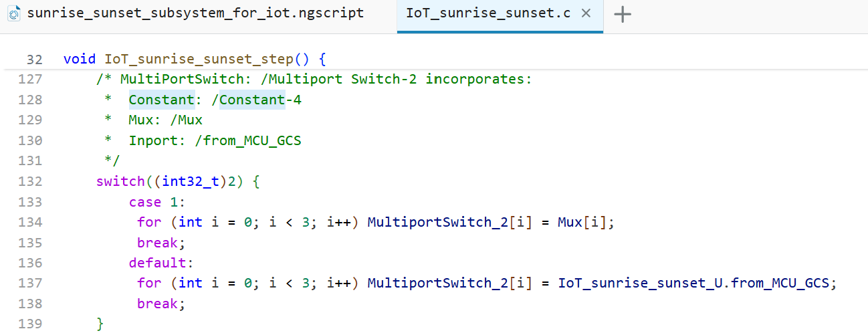
Task: Click the int32_t type cast
Action: (191, 181)
